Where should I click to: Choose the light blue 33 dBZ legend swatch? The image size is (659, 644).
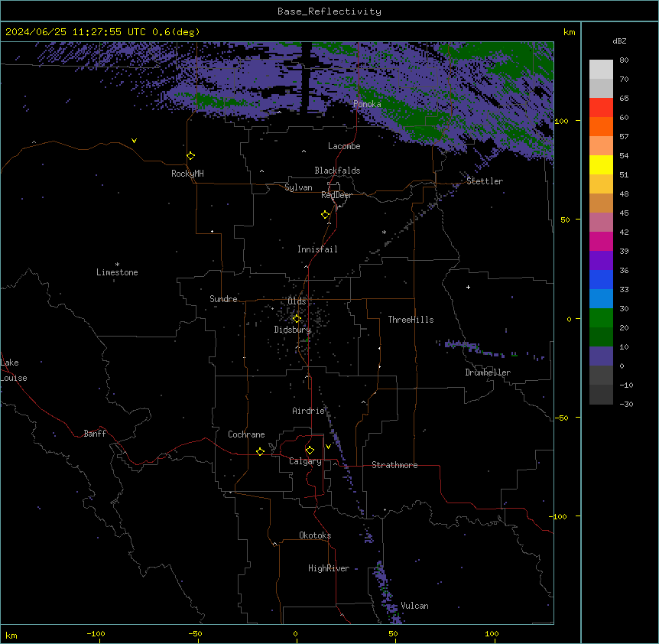click(x=601, y=298)
